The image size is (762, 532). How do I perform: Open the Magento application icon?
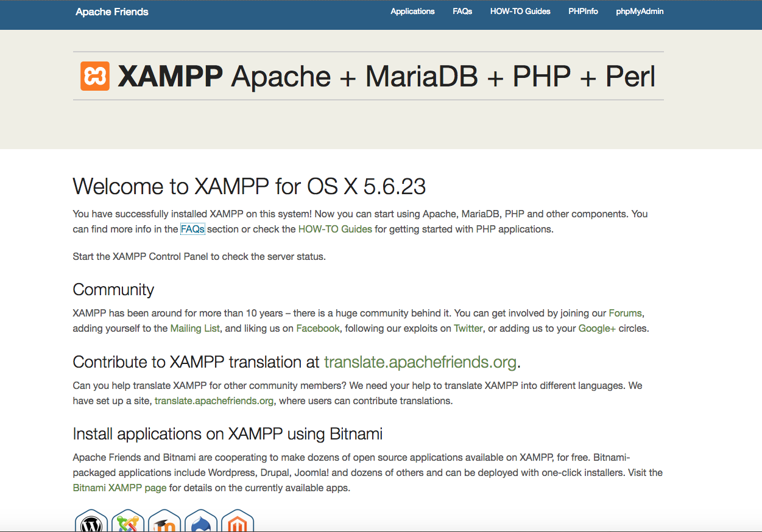pos(238,521)
